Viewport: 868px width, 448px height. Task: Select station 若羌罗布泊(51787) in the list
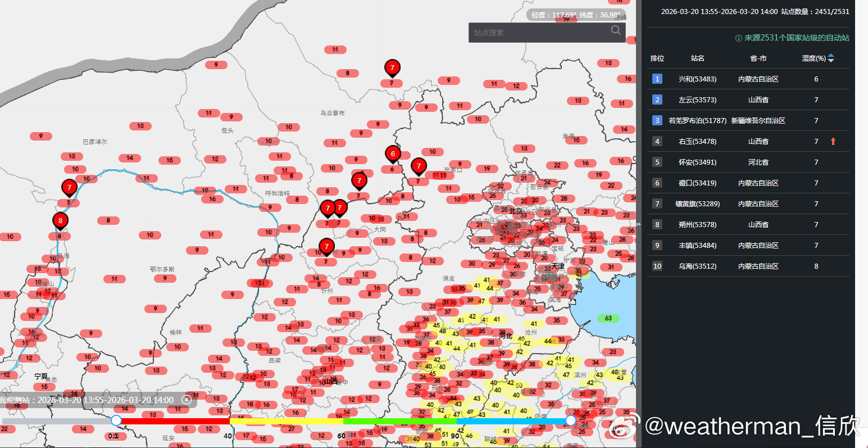point(697,121)
